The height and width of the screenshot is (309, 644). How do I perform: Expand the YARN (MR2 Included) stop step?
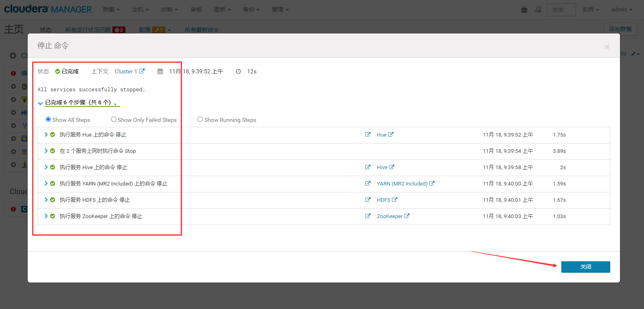(x=46, y=183)
